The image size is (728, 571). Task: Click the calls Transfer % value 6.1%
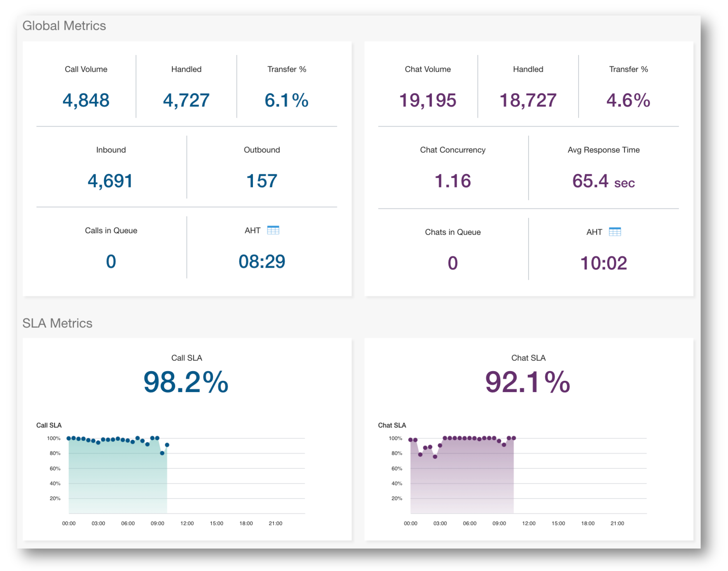(x=287, y=100)
